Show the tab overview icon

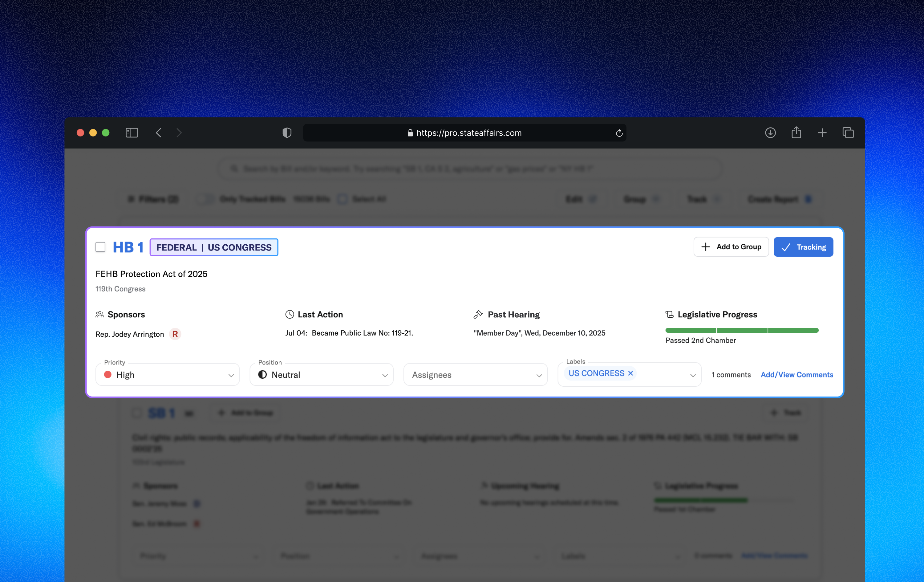tap(848, 133)
